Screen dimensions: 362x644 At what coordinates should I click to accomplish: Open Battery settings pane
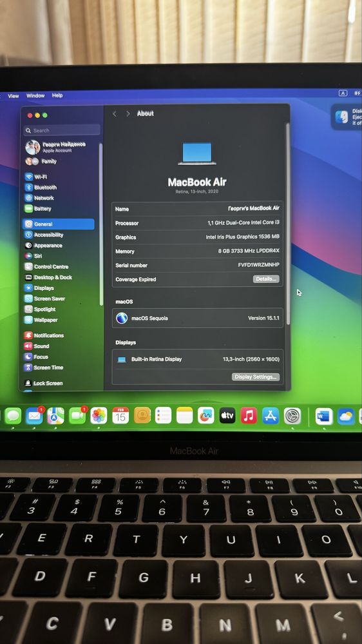38,209
